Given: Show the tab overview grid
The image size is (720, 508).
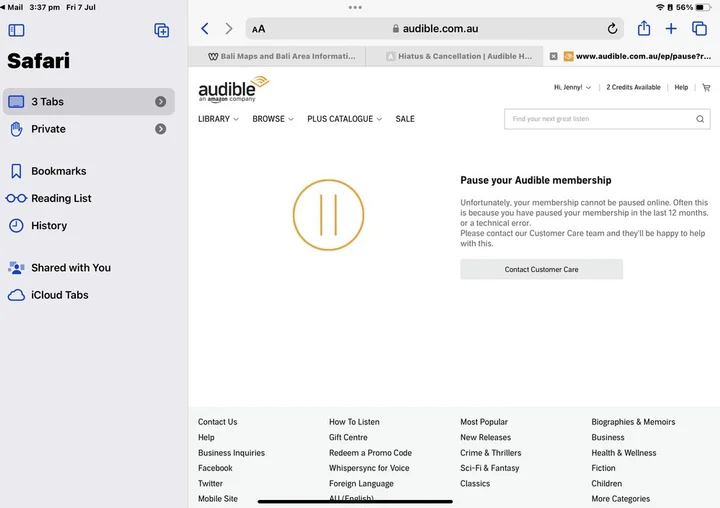Looking at the screenshot, I should [x=700, y=29].
